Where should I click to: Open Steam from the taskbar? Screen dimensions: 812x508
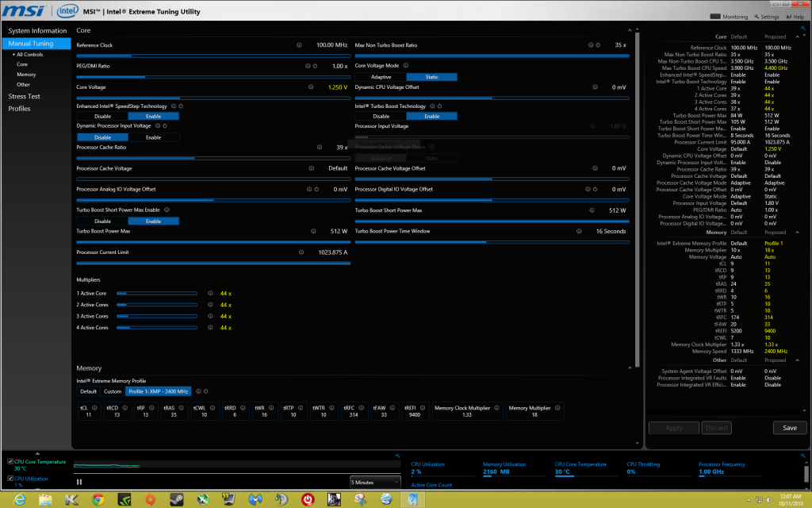tap(177, 500)
